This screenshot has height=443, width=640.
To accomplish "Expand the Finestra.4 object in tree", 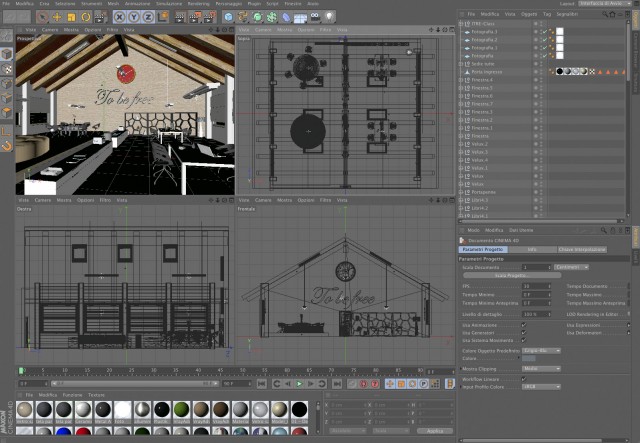I will tap(461, 80).
